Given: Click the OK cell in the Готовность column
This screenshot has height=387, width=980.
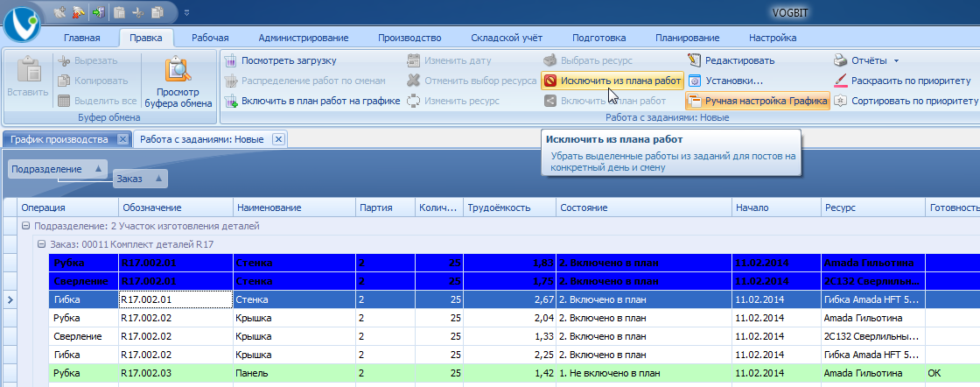Looking at the screenshot, I should click(x=953, y=374).
